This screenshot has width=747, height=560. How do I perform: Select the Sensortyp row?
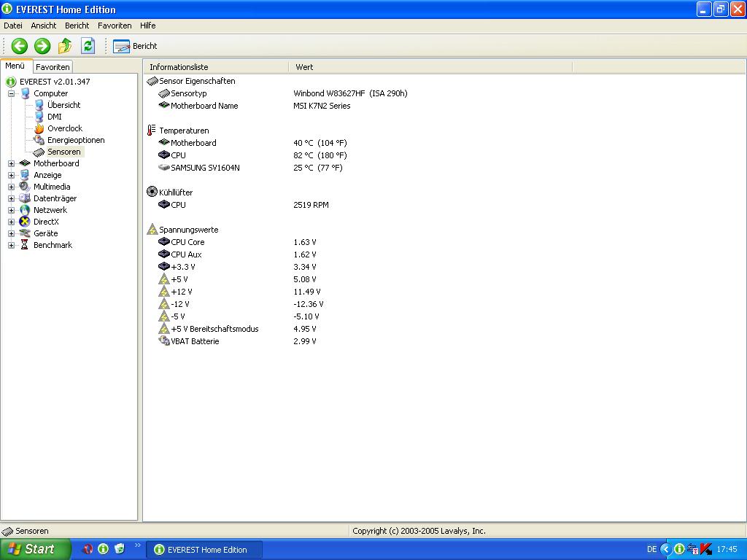point(283,93)
